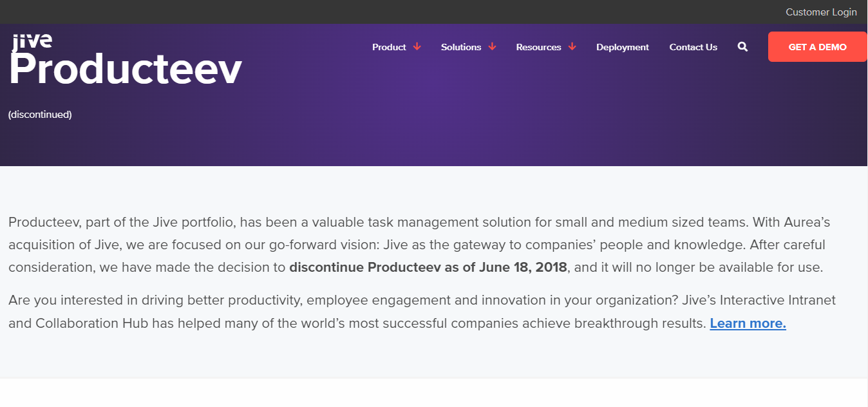Click the (discontinued) subtitle text
The height and width of the screenshot is (407, 868).
(x=40, y=115)
